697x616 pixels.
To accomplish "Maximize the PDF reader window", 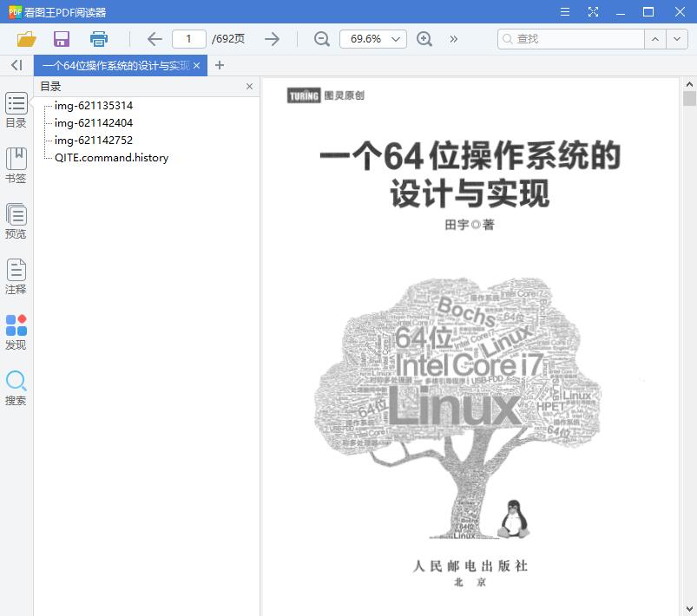I will coord(648,11).
